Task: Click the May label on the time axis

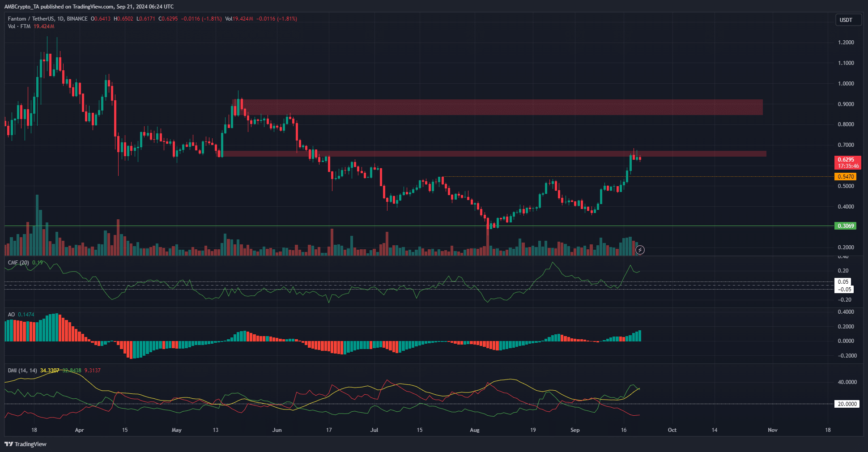Action: pyautogui.click(x=177, y=430)
